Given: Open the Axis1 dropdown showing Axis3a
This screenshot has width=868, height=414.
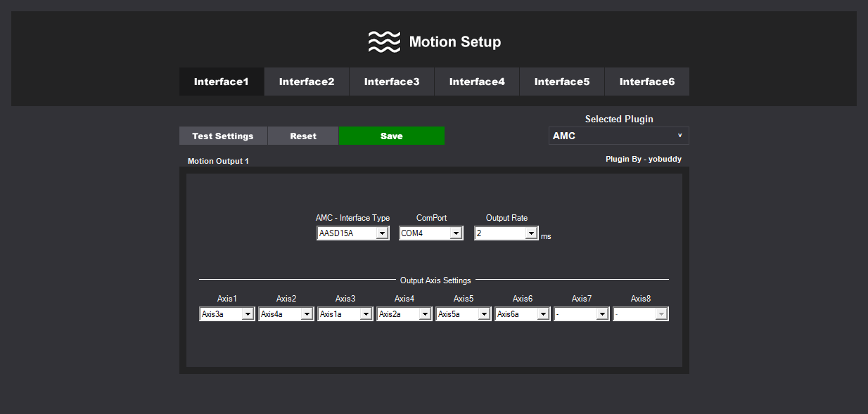Looking at the screenshot, I should tap(227, 314).
